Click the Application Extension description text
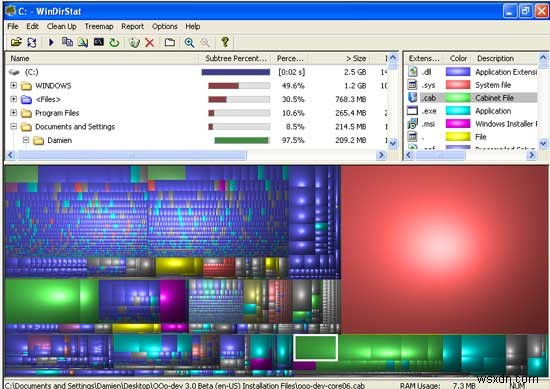 click(x=506, y=72)
